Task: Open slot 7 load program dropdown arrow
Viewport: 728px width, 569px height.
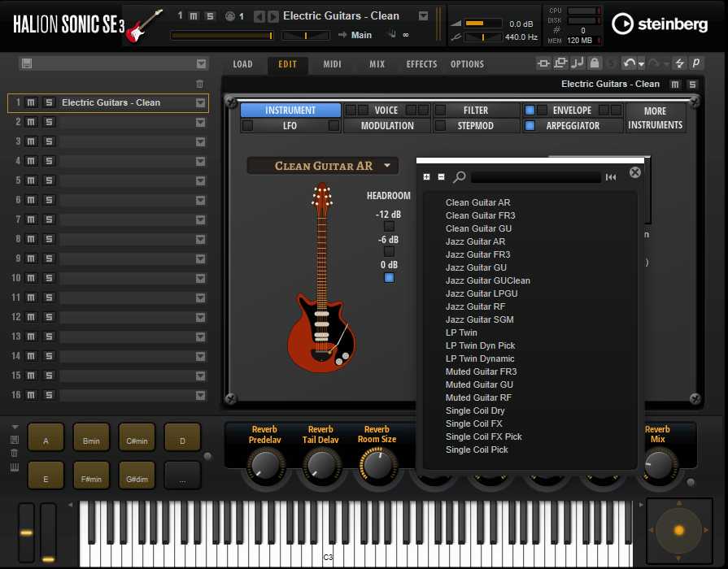Action: click(x=201, y=219)
